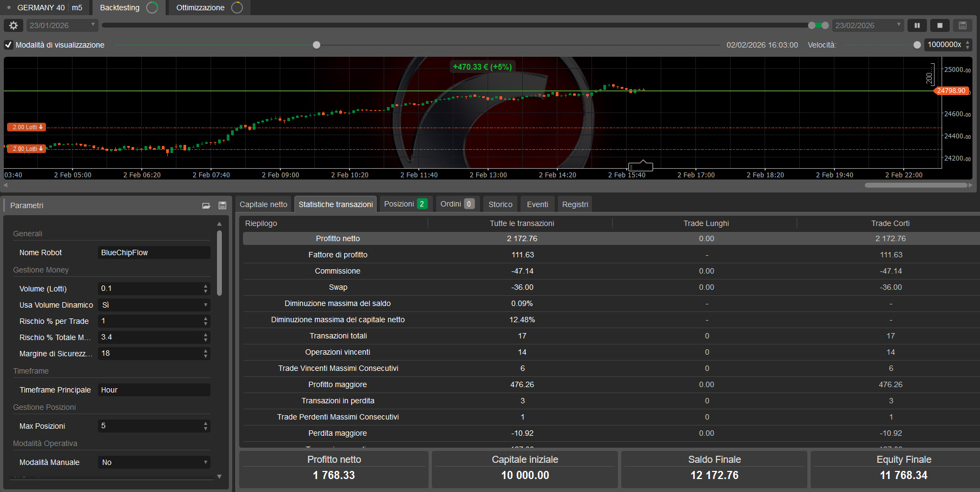Click the m5 timeframe badge
Viewport: 980px width, 492px height.
pyautogui.click(x=77, y=8)
